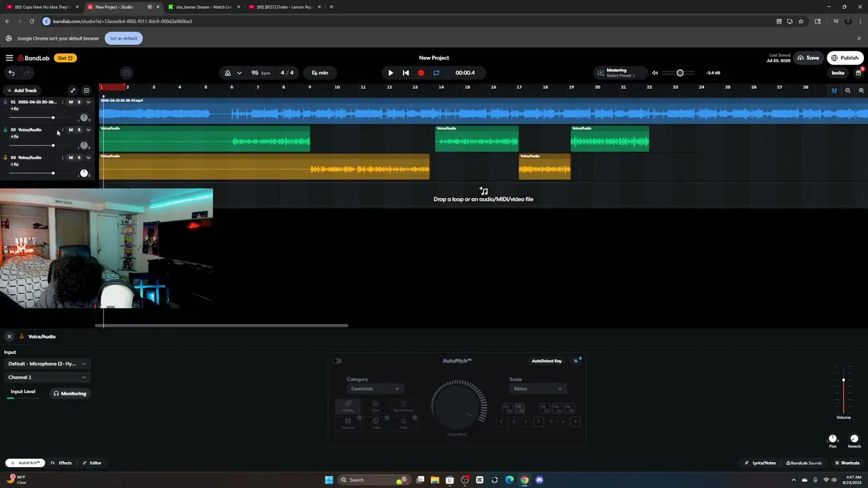Toggle loop cycle mode
The image size is (868, 488).
pos(436,73)
